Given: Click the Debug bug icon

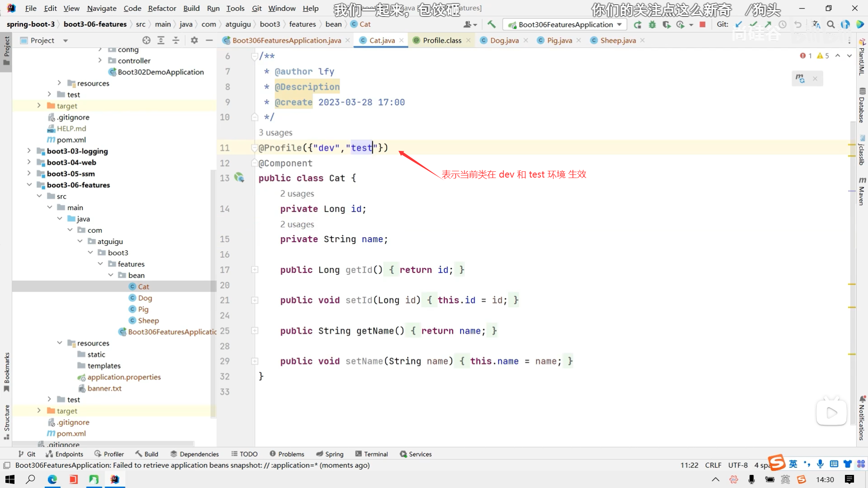Looking at the screenshot, I should [652, 24].
